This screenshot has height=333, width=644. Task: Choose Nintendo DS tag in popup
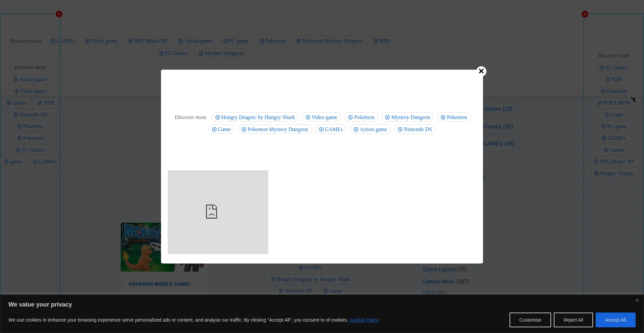click(x=415, y=129)
